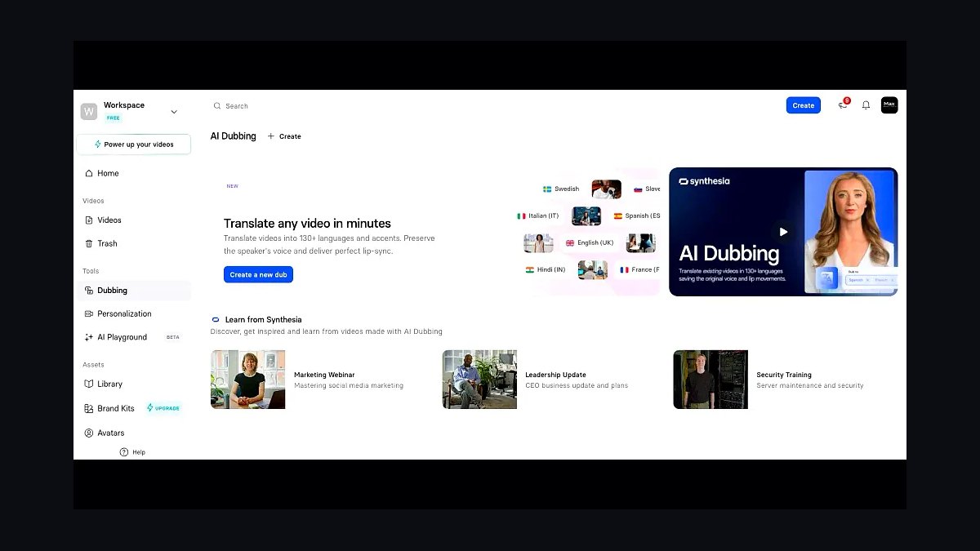Open Trash in the sidebar
The image size is (980, 551).
click(x=134, y=243)
